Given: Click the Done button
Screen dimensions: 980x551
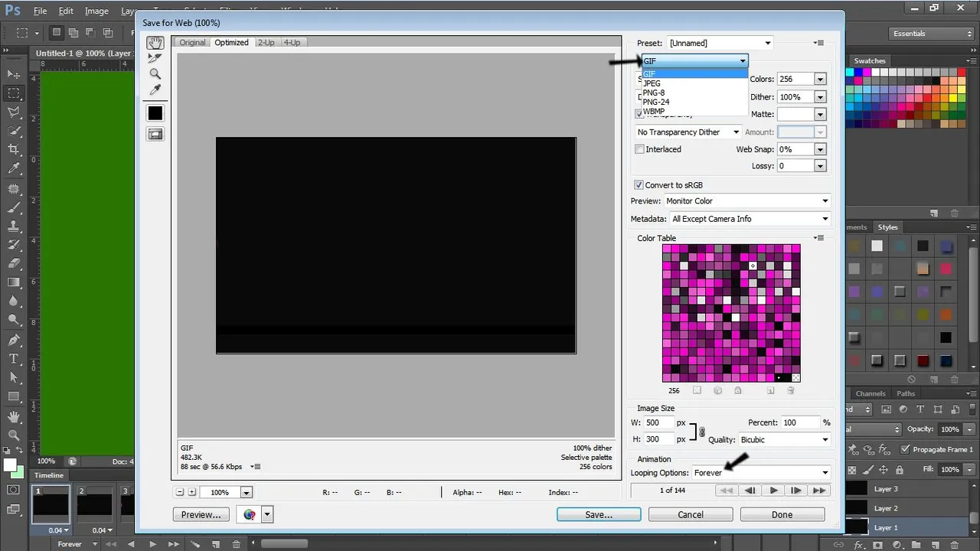Looking at the screenshot, I should click(782, 515).
